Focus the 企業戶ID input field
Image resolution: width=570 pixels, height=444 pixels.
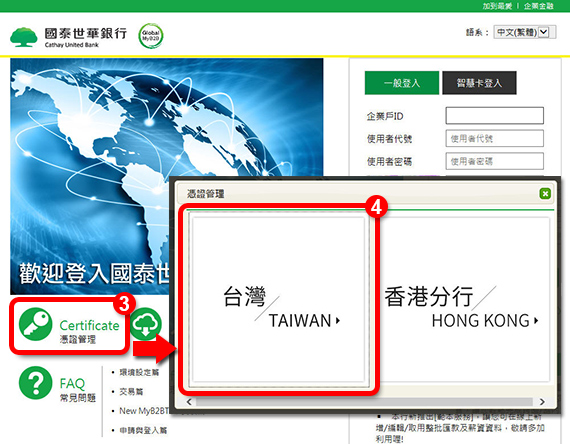click(494, 116)
